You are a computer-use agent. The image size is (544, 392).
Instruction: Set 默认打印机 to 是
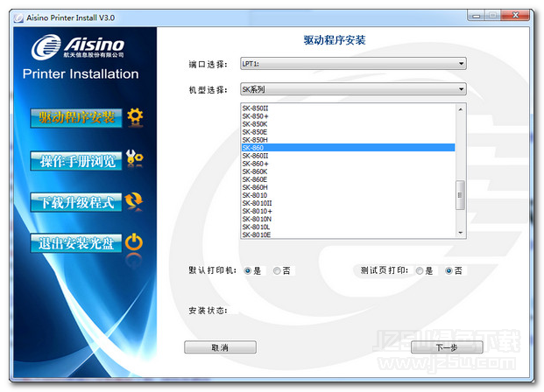point(248,270)
